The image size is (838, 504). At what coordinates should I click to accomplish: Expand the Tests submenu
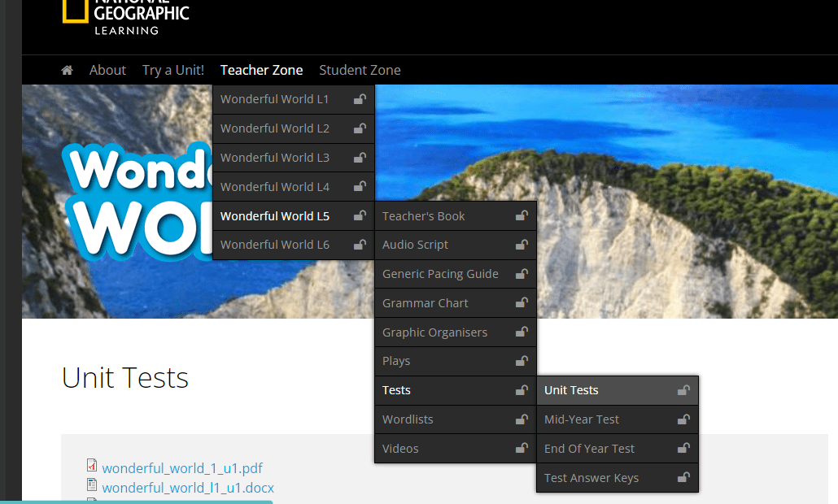point(397,391)
